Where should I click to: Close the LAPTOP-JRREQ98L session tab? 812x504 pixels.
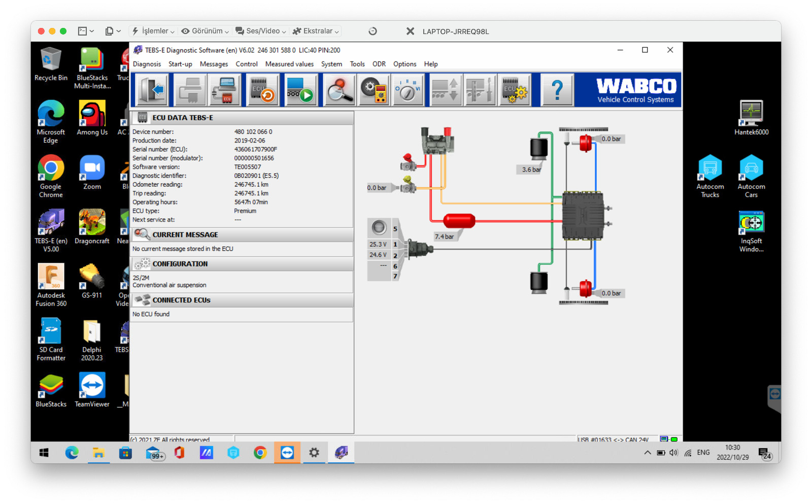click(410, 31)
